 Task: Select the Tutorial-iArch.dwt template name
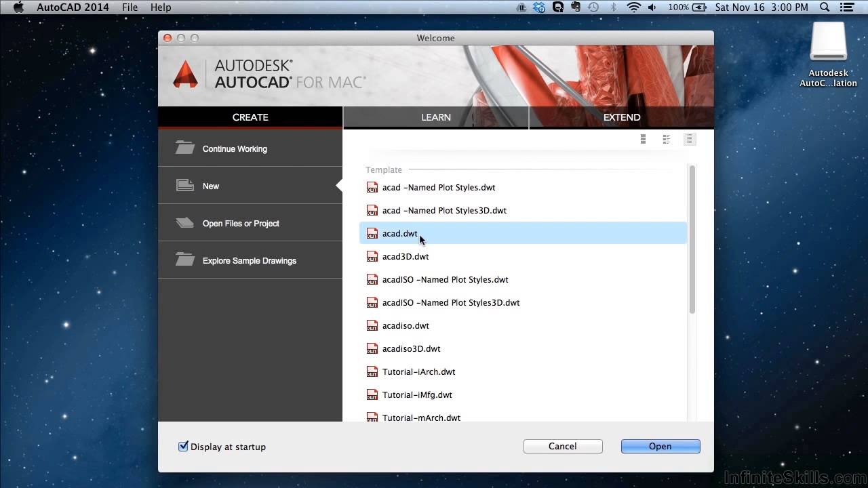coord(418,371)
